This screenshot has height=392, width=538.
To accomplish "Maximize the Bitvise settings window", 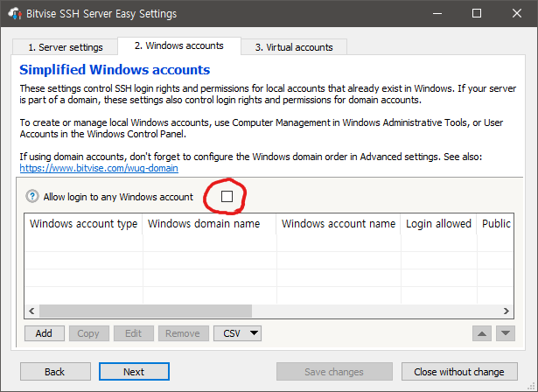I will 477,14.
